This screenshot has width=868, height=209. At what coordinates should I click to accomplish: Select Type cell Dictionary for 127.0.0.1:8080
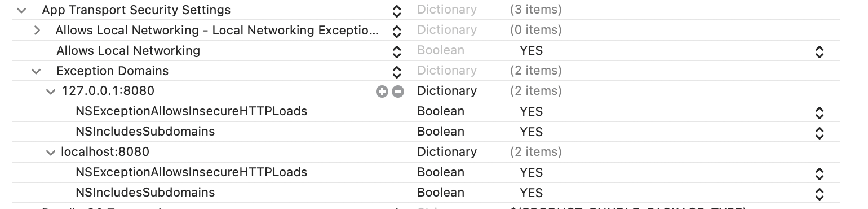447,91
